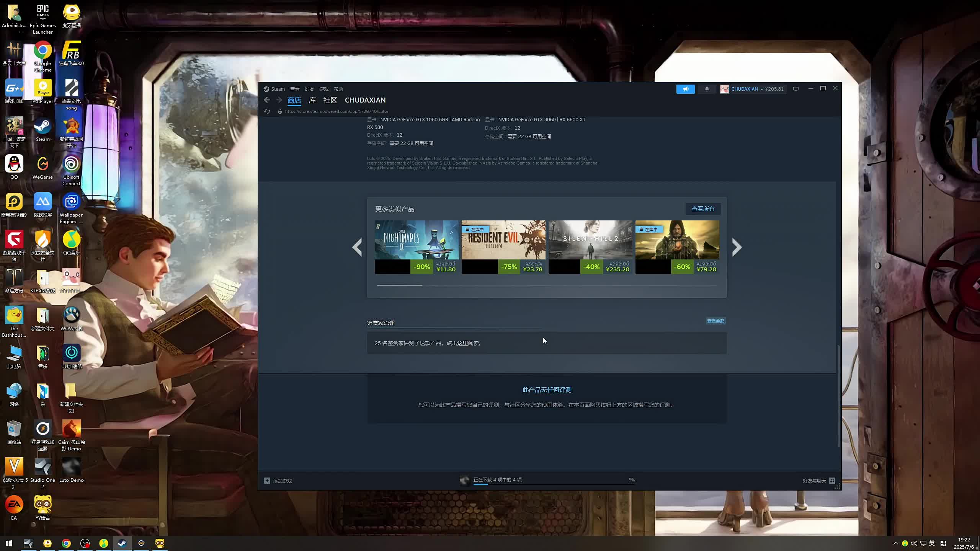Open Epic Games Launcher desktop icon

pos(42,19)
